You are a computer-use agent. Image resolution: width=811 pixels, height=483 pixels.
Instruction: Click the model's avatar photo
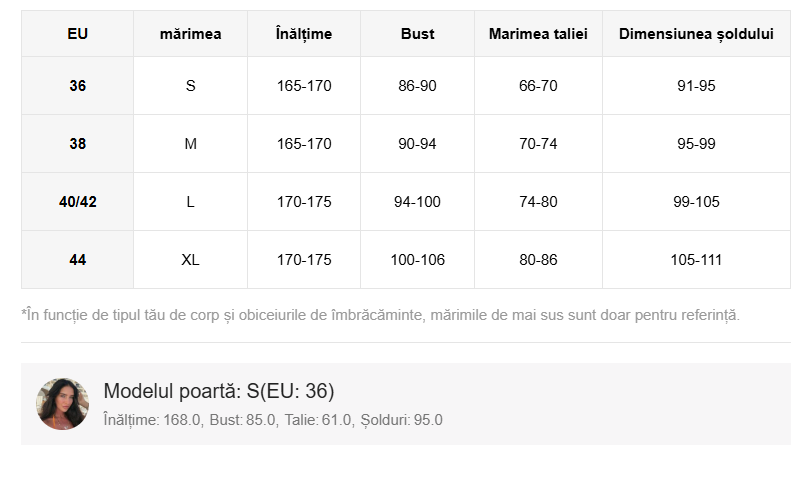[x=62, y=404]
